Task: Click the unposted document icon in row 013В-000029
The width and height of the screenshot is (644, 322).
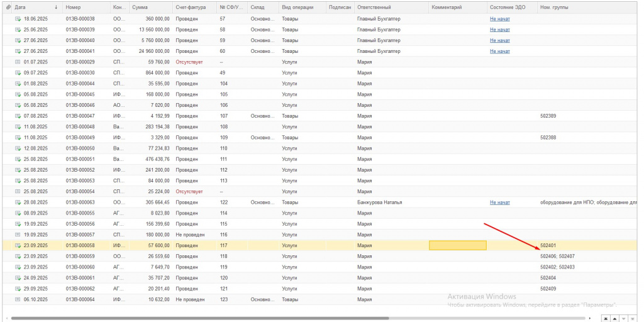Action: coord(18,62)
